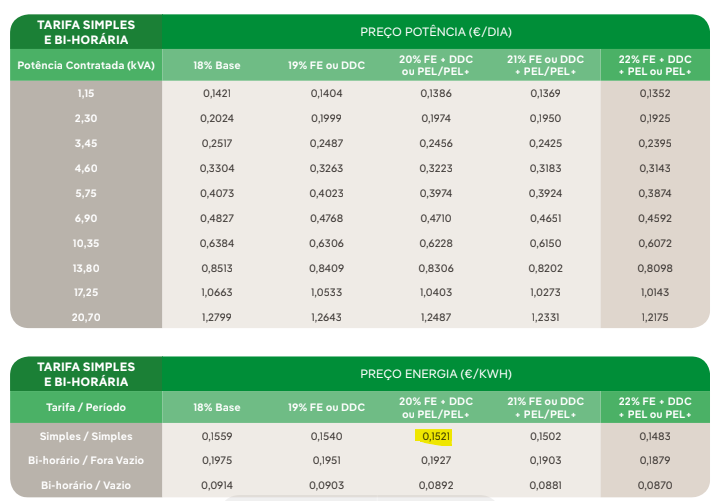Click the Simples / Simples tariff row label
The width and height of the screenshot is (722, 501).
click(85, 436)
